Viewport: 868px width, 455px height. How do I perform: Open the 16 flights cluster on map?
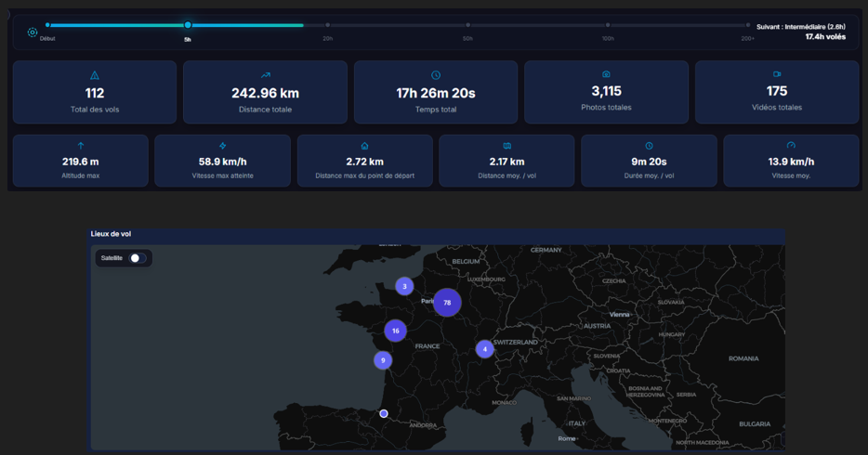point(396,331)
